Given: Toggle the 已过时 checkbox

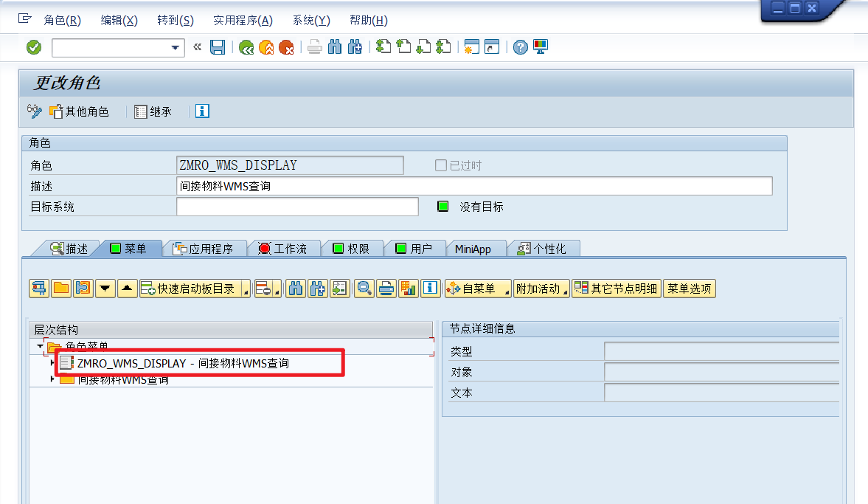Looking at the screenshot, I should pyautogui.click(x=441, y=165).
